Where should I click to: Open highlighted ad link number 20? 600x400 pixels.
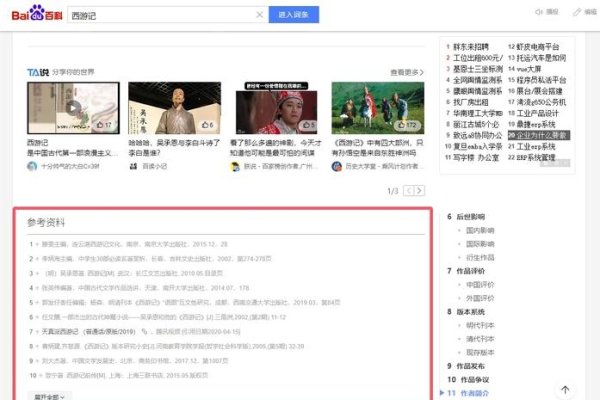coord(539,136)
